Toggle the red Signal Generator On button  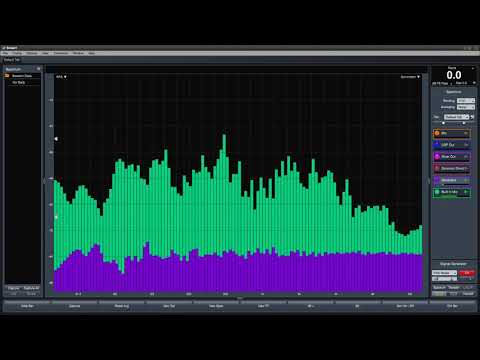(x=467, y=273)
